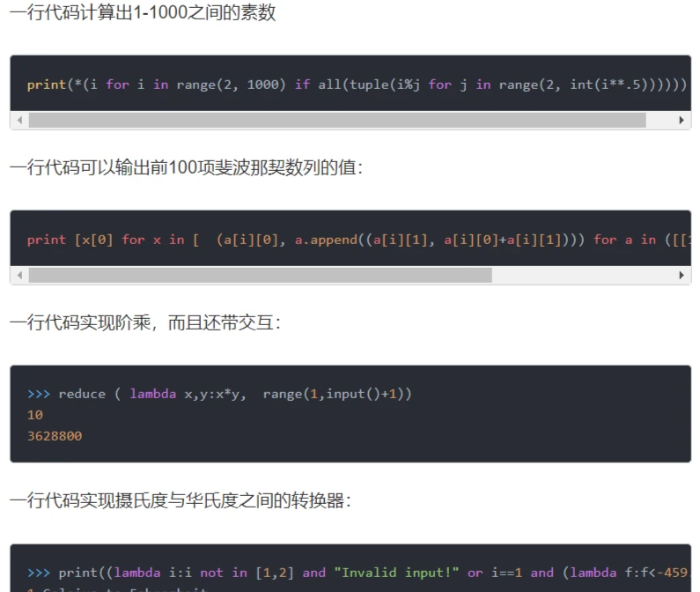Click right arrow of Fibonacci code scrollbar

[682, 275]
